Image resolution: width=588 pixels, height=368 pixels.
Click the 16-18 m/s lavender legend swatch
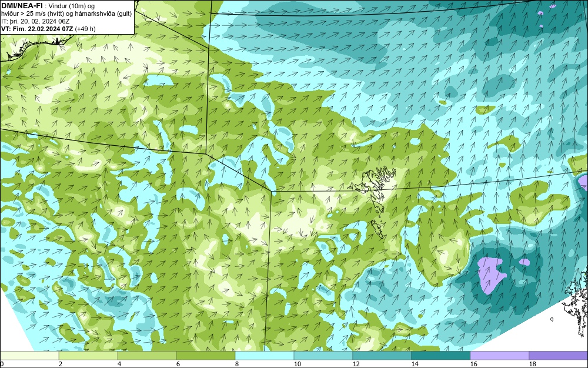pos(499,355)
